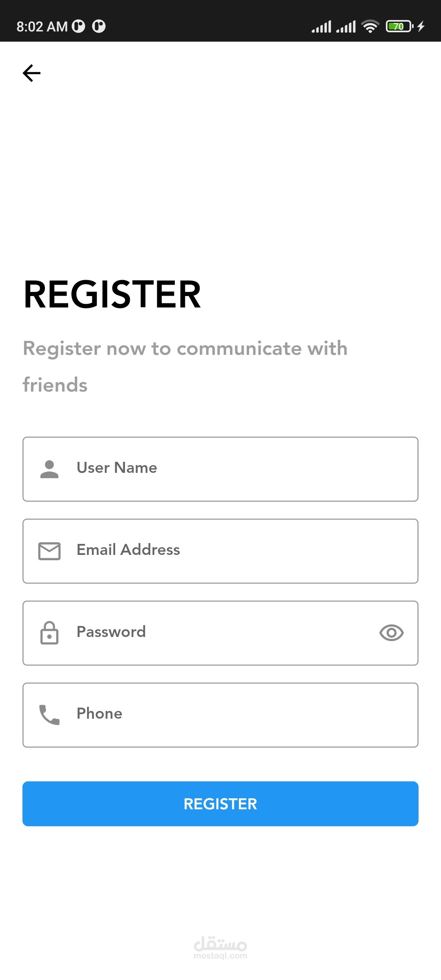Click the mostaql.com watermark logo
The height and width of the screenshot is (980, 441).
(x=220, y=947)
